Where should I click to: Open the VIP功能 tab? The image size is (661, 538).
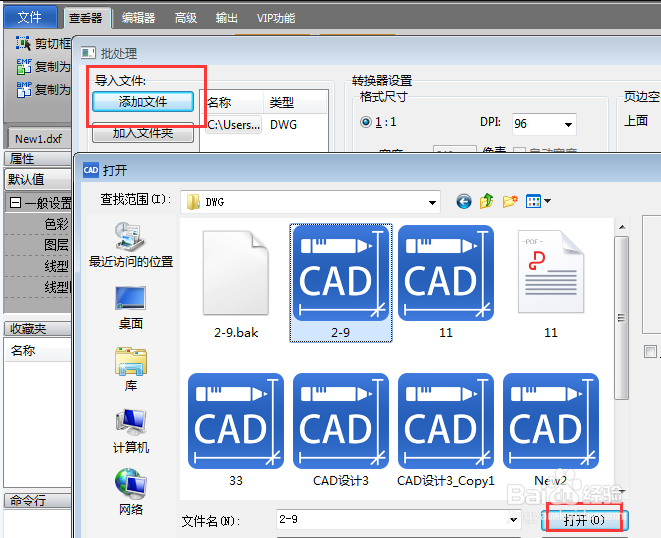point(276,18)
